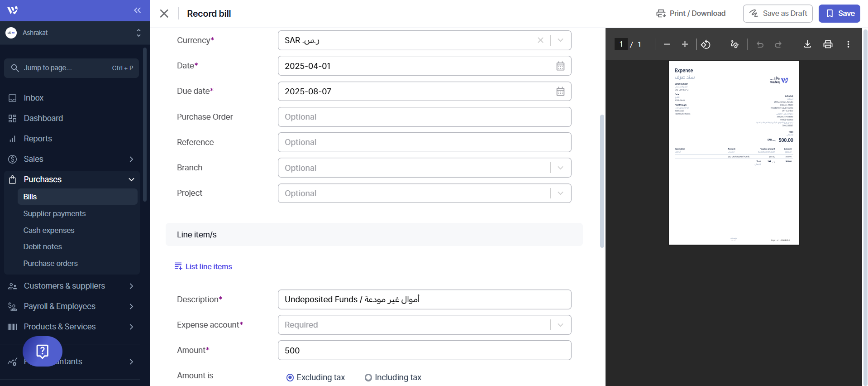Zoom out of the PDF preview
The image size is (868, 386).
click(x=666, y=44)
